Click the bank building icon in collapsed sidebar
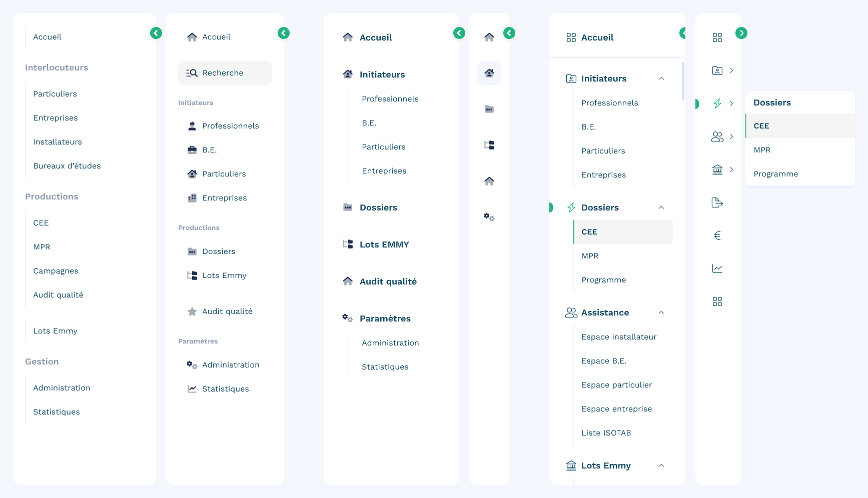 coord(717,169)
